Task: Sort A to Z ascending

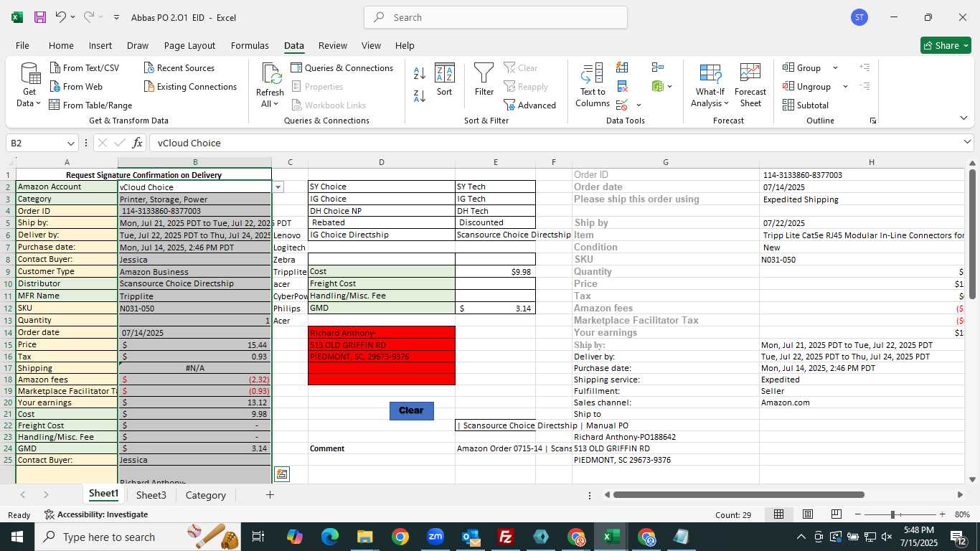Action: [x=420, y=73]
